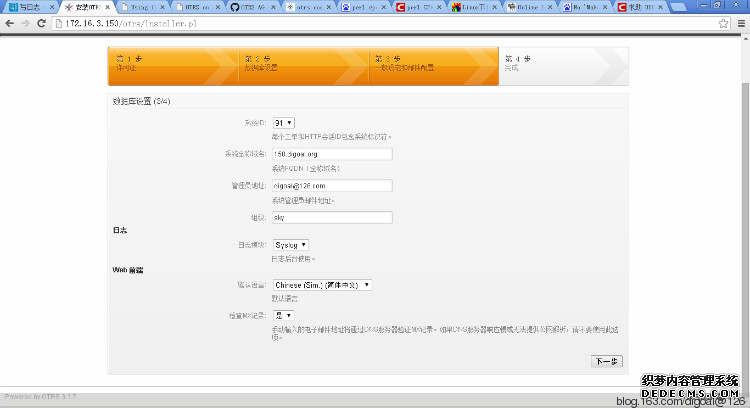
Task: Switch to the No 'Mak Baidu tab
Action: coord(584,7)
